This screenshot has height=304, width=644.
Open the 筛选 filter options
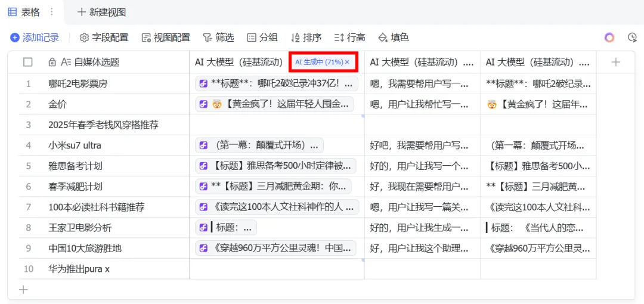(218, 38)
